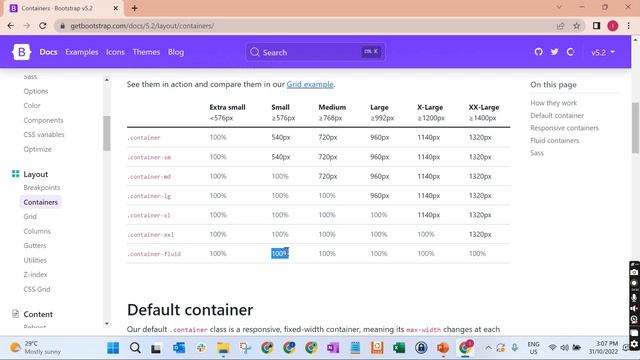Show hidden system tray icons chevron

point(488,348)
